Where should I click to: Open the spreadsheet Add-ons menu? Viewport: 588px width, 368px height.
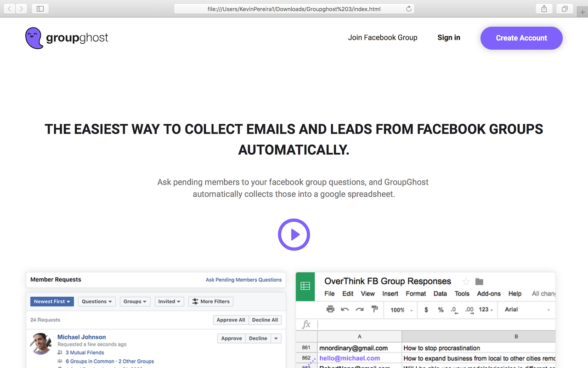tap(489, 293)
